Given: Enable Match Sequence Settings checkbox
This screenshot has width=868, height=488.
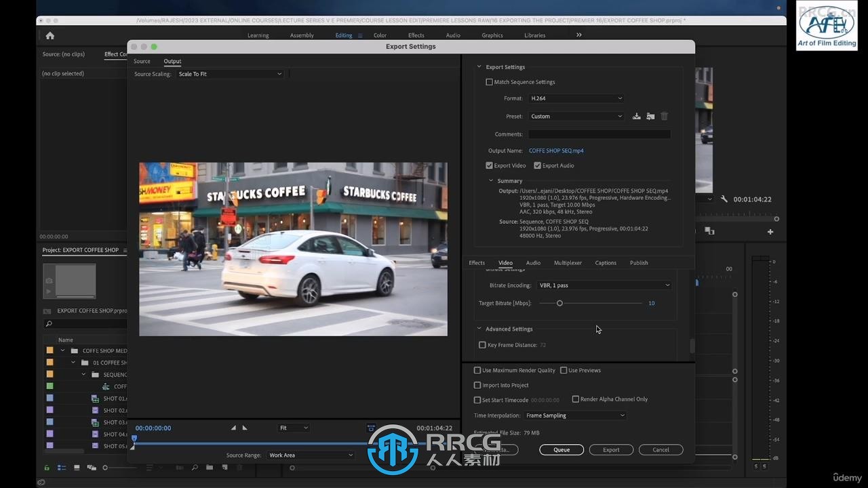Looking at the screenshot, I should click(x=490, y=82).
